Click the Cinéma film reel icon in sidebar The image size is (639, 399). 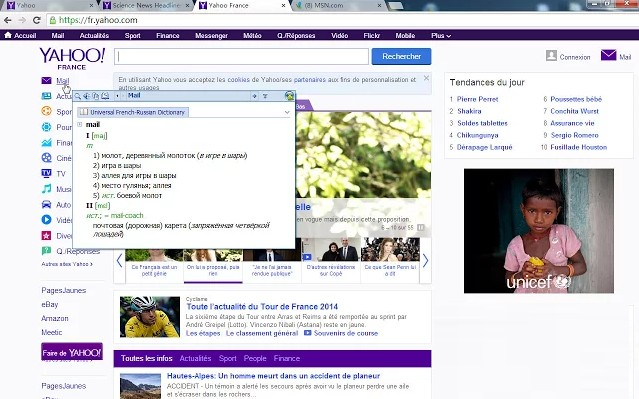click(46, 158)
